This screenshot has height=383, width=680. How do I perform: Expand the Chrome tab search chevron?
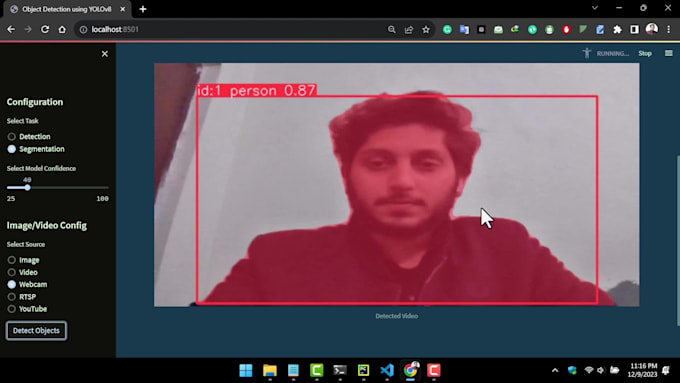coord(595,8)
